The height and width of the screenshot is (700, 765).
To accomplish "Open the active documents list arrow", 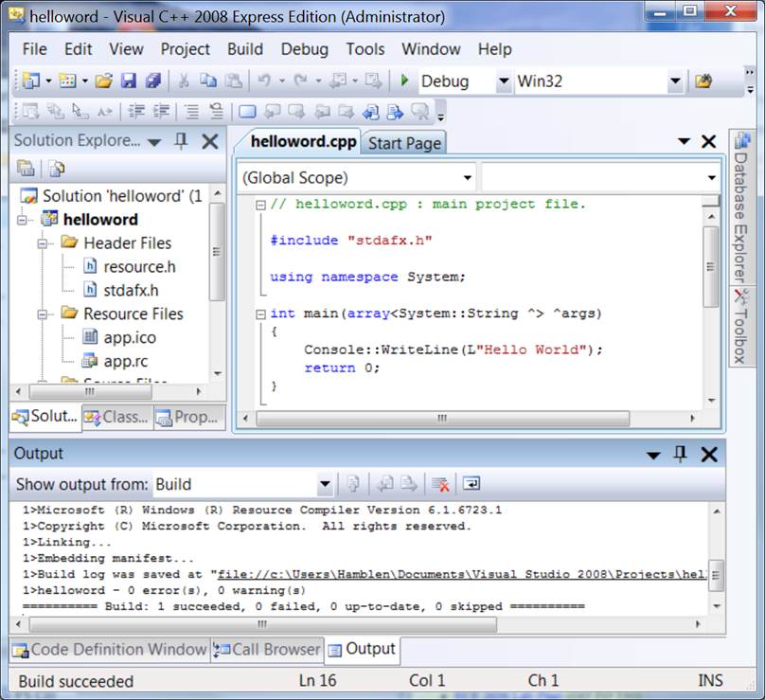I will click(684, 141).
